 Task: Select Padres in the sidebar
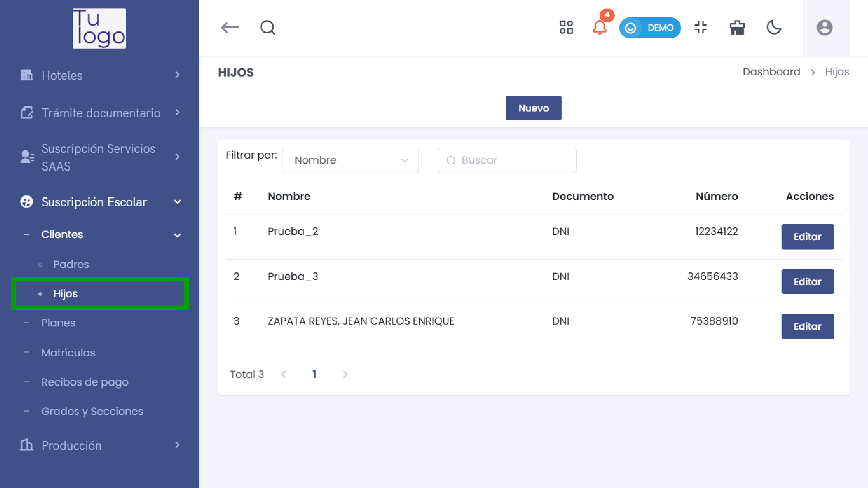(x=71, y=264)
